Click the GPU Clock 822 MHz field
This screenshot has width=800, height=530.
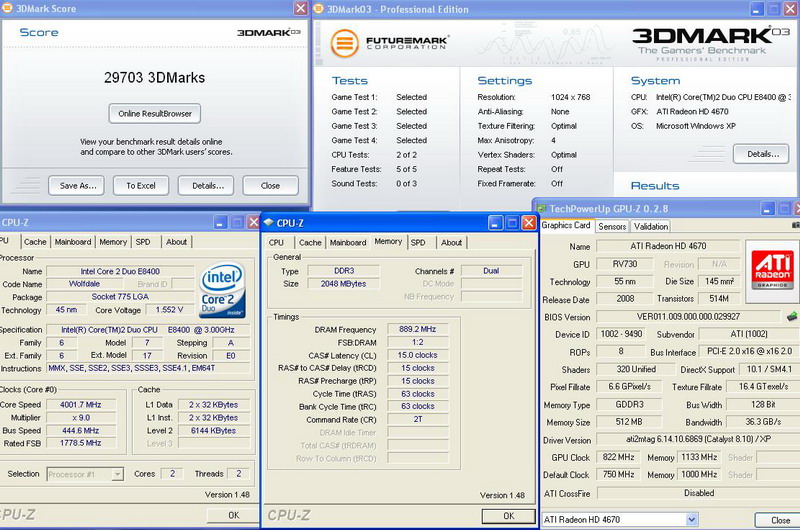618,457
